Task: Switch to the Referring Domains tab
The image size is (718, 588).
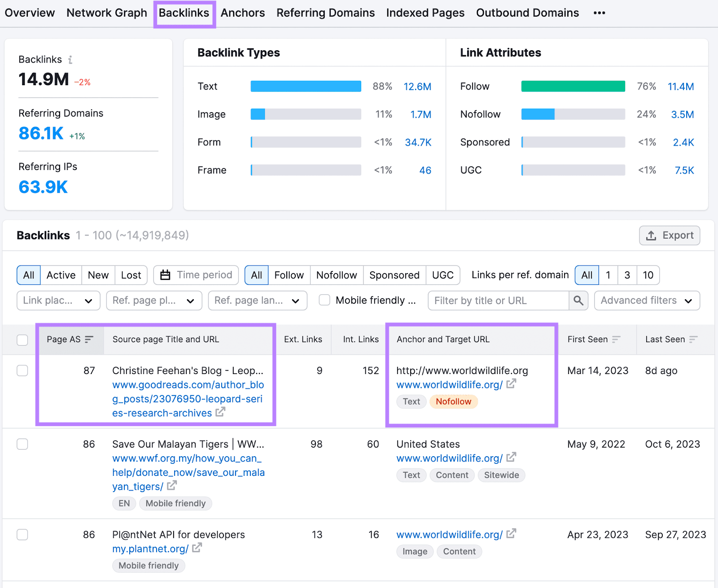Action: coord(325,13)
